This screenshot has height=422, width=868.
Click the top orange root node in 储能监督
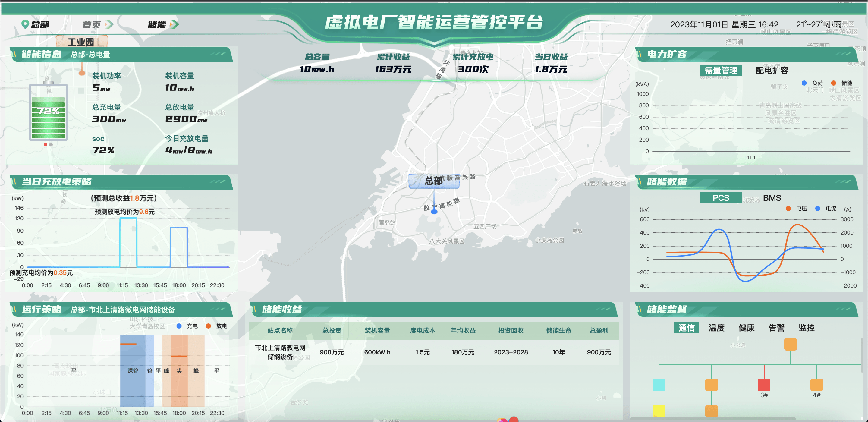coord(790,344)
